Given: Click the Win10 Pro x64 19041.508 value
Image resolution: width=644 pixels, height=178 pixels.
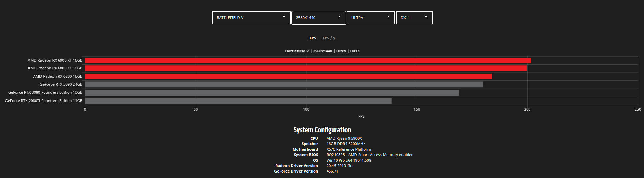Looking at the screenshot, I should tap(349, 160).
